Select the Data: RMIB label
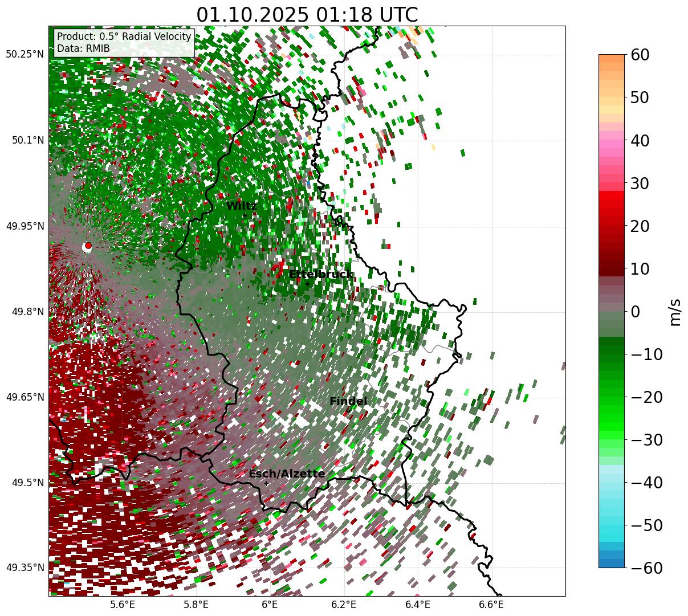The width and height of the screenshot is (688, 616). point(83,49)
